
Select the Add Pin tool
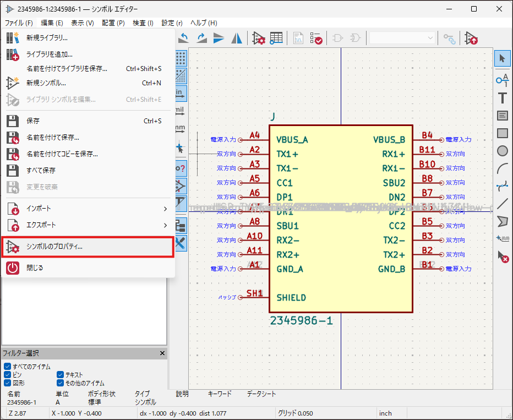coord(502,80)
